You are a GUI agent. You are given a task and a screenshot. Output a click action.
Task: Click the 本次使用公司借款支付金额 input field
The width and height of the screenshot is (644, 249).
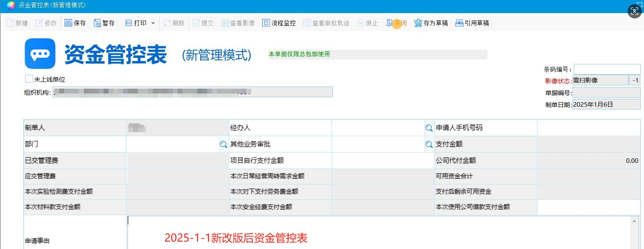pyautogui.click(x=589, y=207)
